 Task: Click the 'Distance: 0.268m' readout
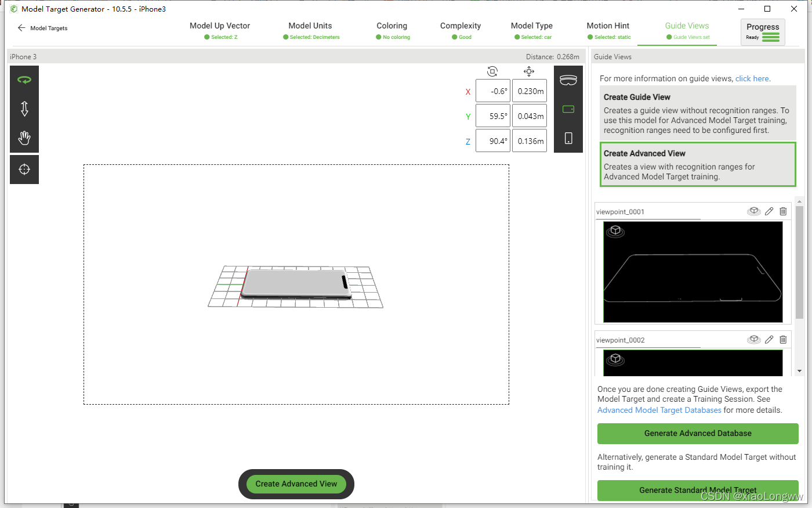553,56
